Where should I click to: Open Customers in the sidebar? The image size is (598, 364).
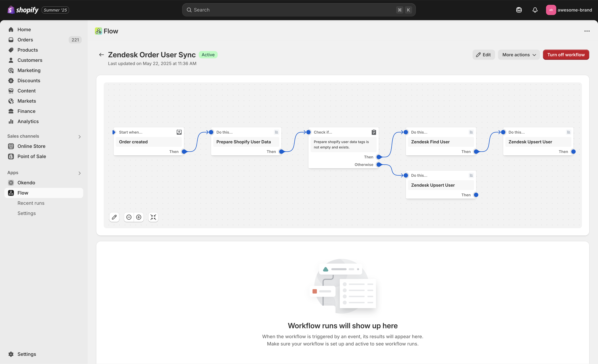44,60
